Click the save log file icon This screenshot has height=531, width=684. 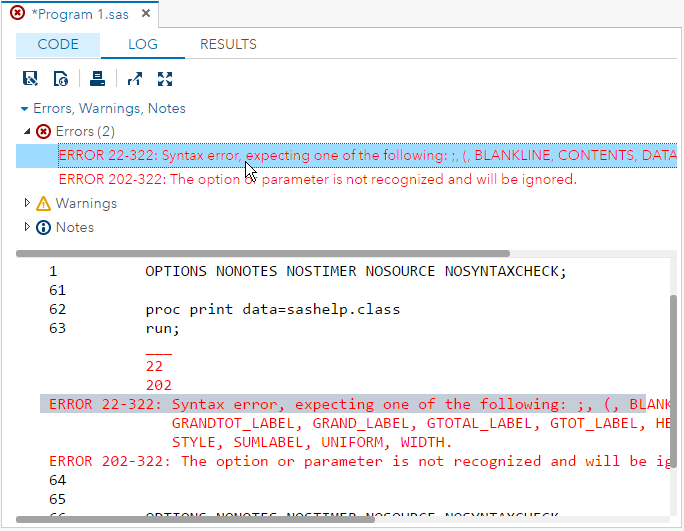pyautogui.click(x=30, y=79)
